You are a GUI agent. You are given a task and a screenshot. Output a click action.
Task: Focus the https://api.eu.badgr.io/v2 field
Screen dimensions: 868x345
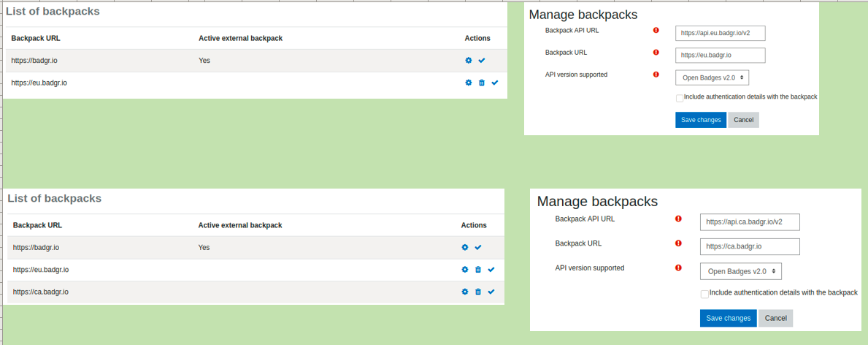721,34
